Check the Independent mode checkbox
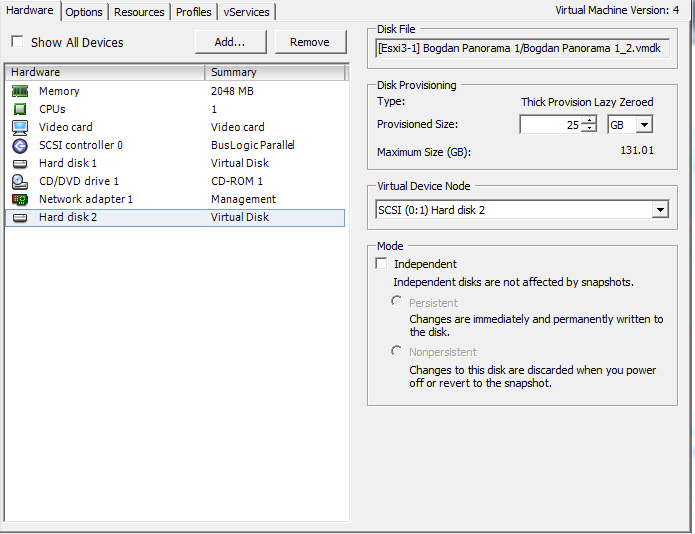This screenshot has height=534, width=695. click(x=381, y=264)
